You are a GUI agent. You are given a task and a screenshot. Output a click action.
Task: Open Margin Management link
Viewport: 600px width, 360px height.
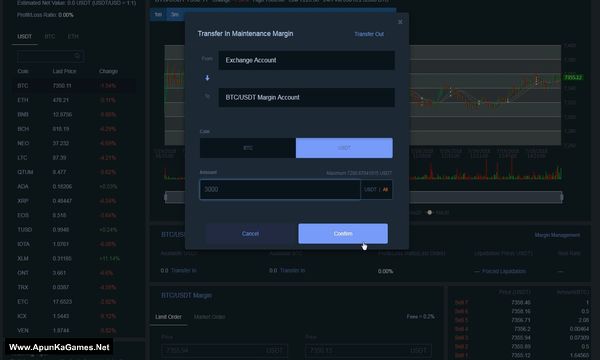click(557, 235)
